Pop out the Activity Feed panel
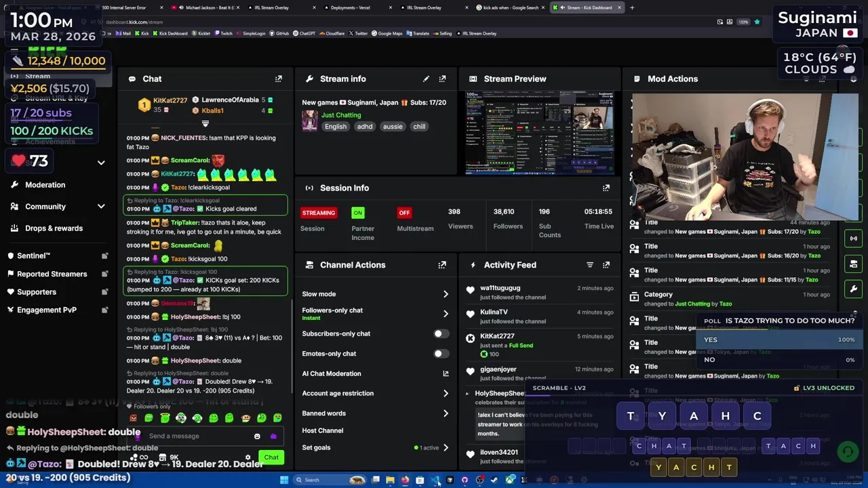Screen dimensions: 868x488 606,265
